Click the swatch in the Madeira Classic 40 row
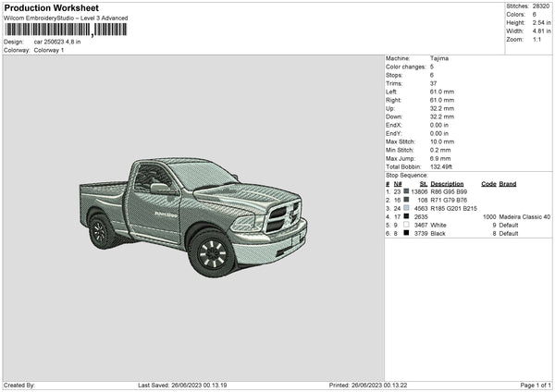The height and width of the screenshot is (392, 555). tap(406, 216)
